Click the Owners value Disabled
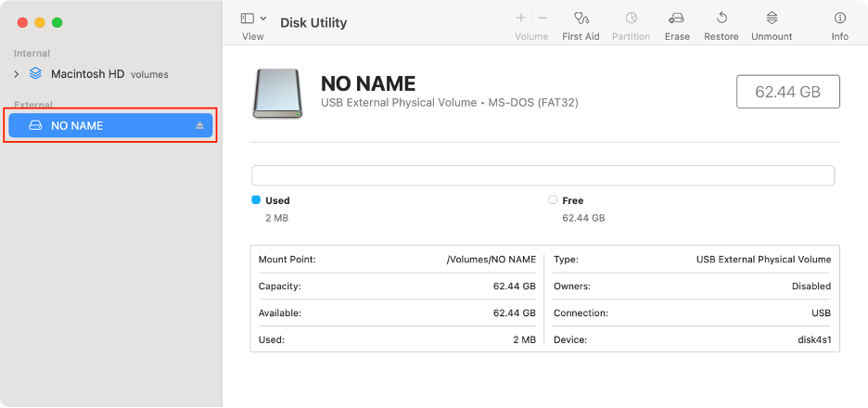The height and width of the screenshot is (408, 868). (811, 287)
